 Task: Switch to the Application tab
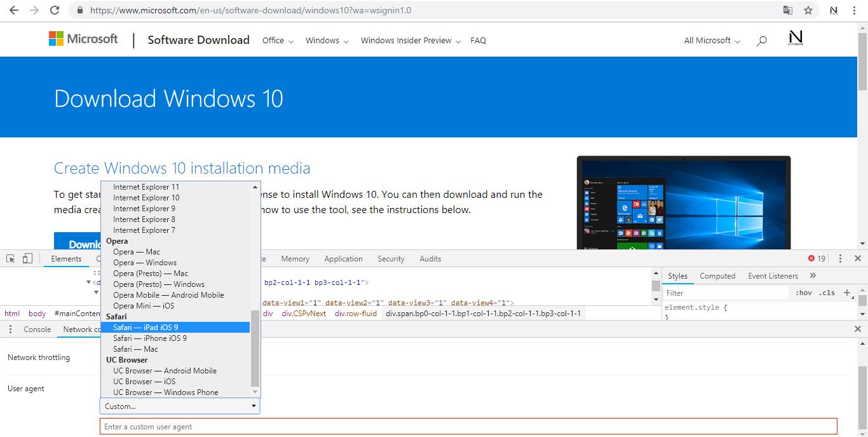(x=343, y=258)
